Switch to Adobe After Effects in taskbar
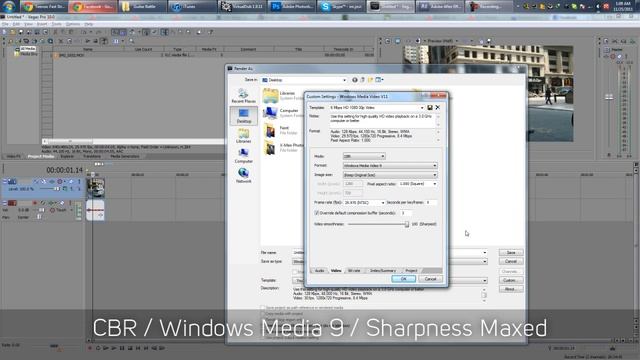640x360 pixels. pyautogui.click(x=440, y=7)
